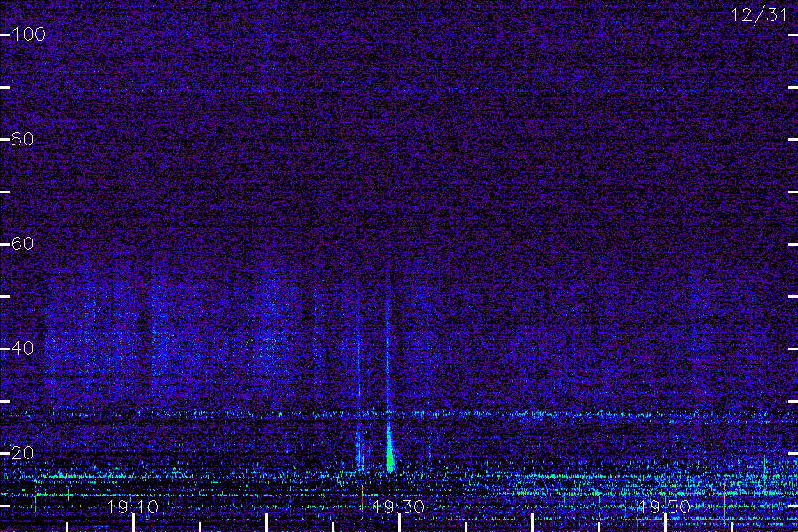The height and width of the screenshot is (532, 798).
Task: Click the 60 frequency axis label
Action: tap(22, 244)
